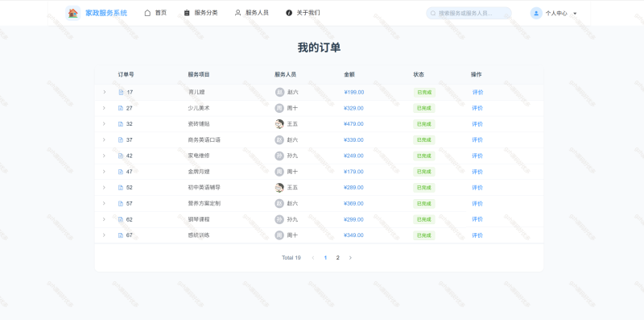Click the Total 19 text
This screenshot has height=320, width=644.
[x=291, y=258]
